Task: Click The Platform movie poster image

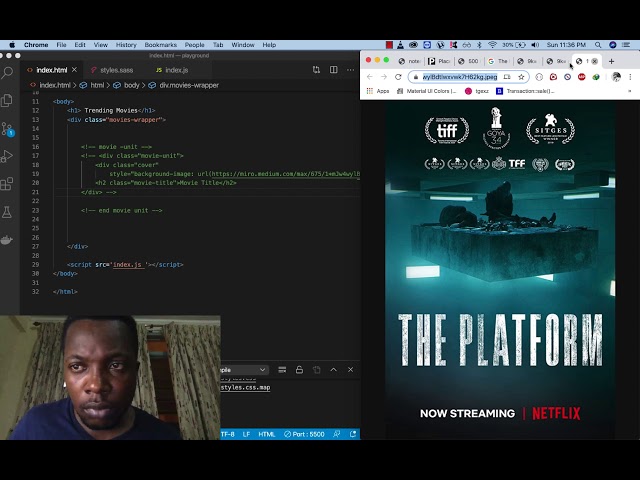Action: pyautogui.click(x=500, y=270)
